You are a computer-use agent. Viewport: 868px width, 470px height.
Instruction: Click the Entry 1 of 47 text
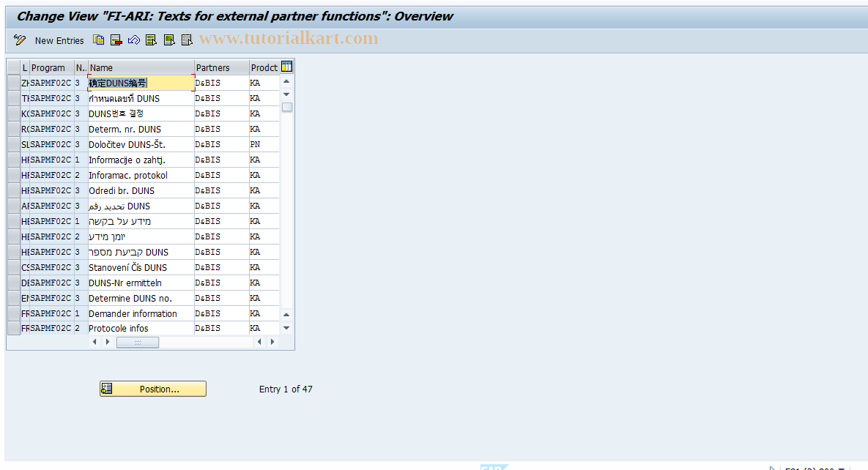pyautogui.click(x=286, y=389)
